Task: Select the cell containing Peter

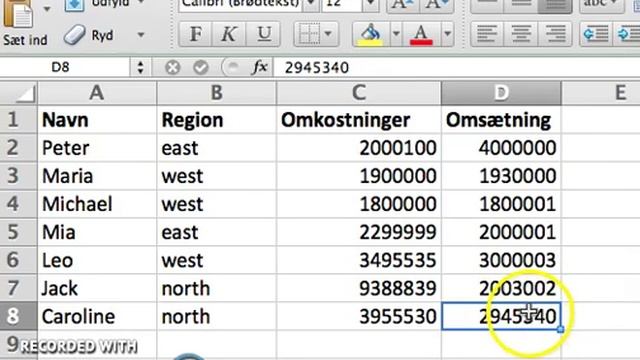Action: [97, 148]
